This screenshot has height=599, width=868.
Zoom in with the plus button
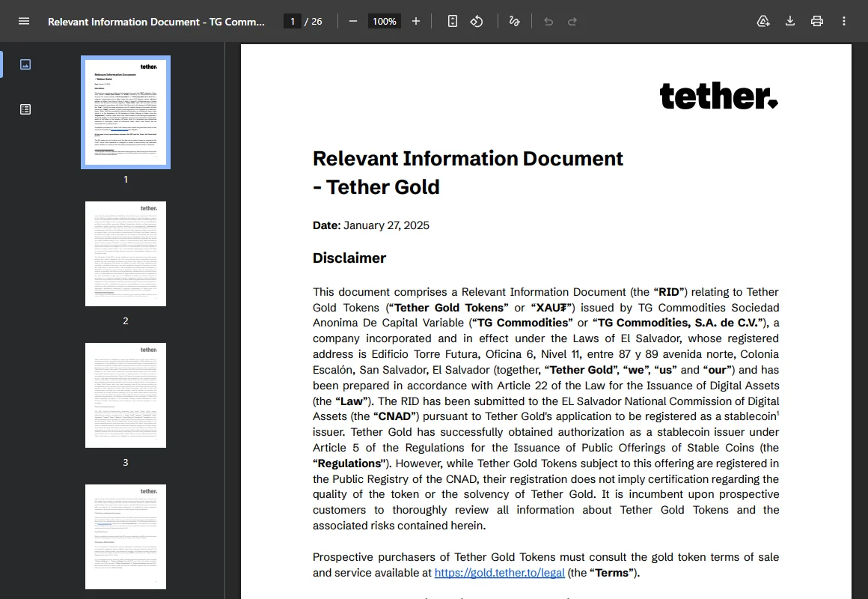(x=416, y=21)
